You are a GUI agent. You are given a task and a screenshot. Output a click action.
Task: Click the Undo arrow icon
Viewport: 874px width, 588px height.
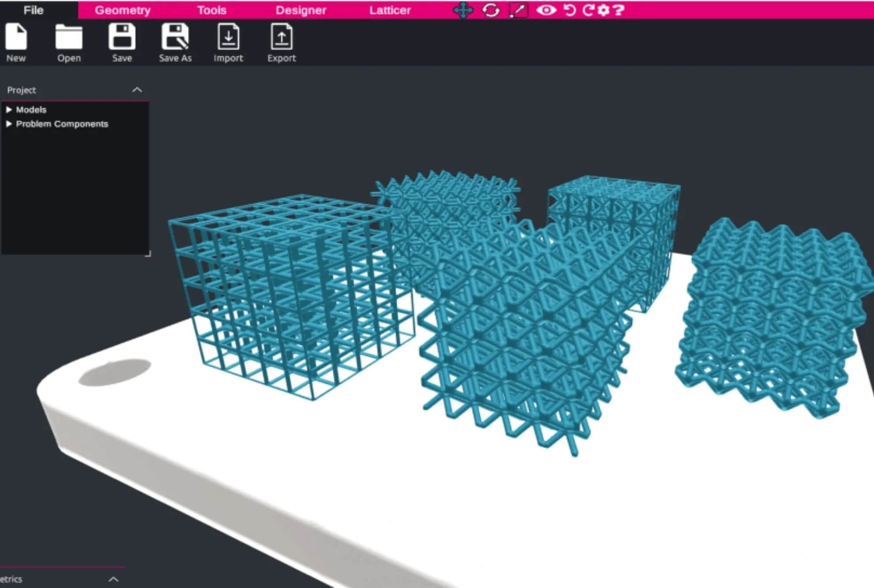click(570, 10)
